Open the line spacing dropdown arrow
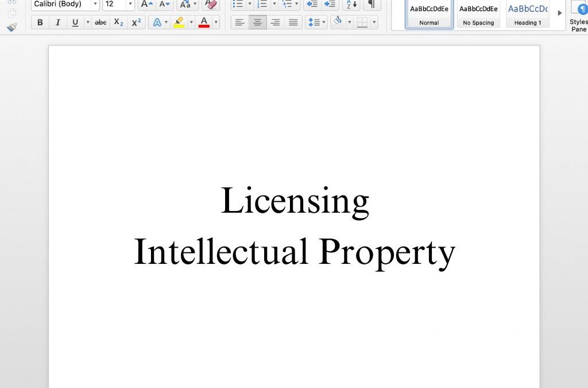The height and width of the screenshot is (388, 588). (x=324, y=22)
